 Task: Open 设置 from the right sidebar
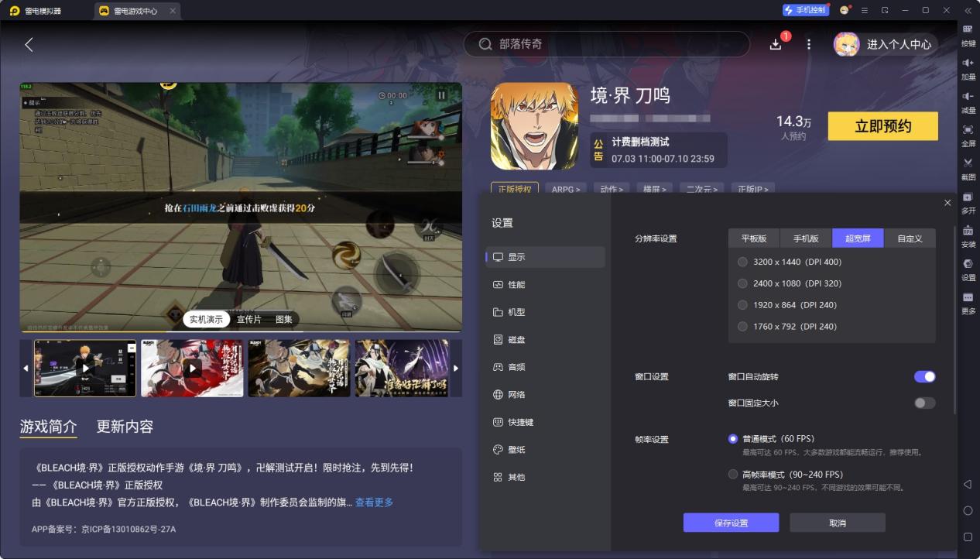(968, 268)
